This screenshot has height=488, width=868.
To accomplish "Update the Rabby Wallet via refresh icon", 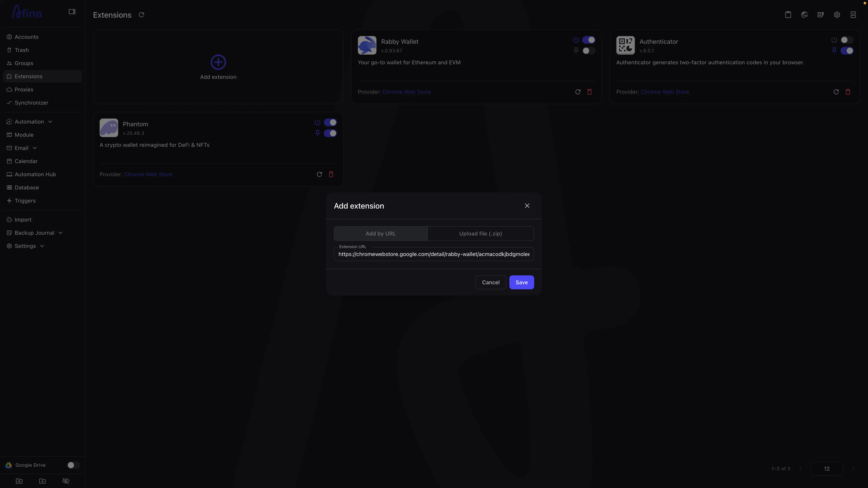I will pos(578,92).
